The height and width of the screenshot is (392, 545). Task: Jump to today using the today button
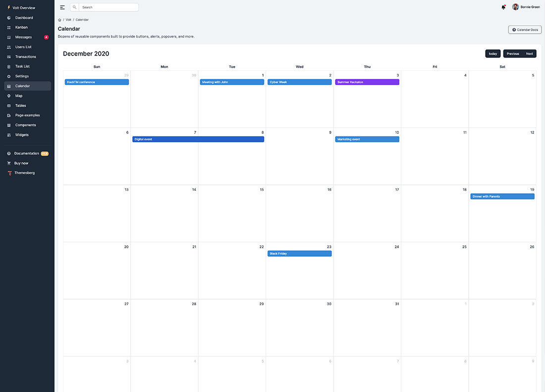pyautogui.click(x=492, y=54)
